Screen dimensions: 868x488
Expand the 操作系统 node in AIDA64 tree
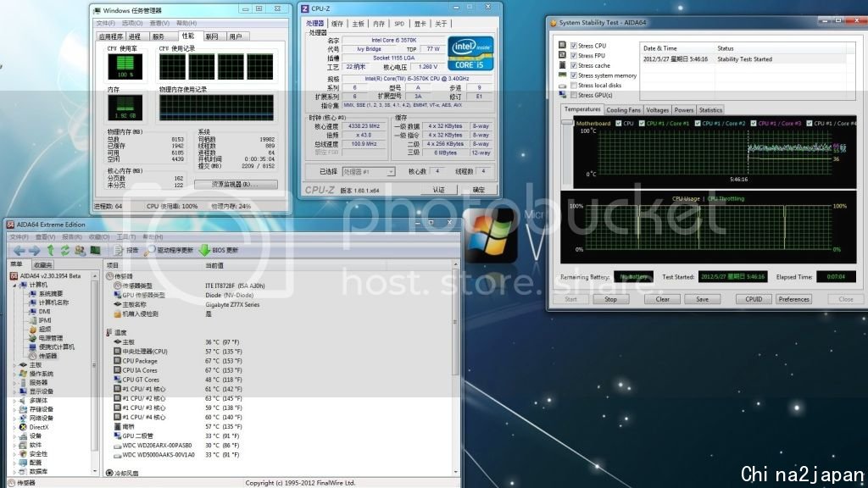coord(14,374)
